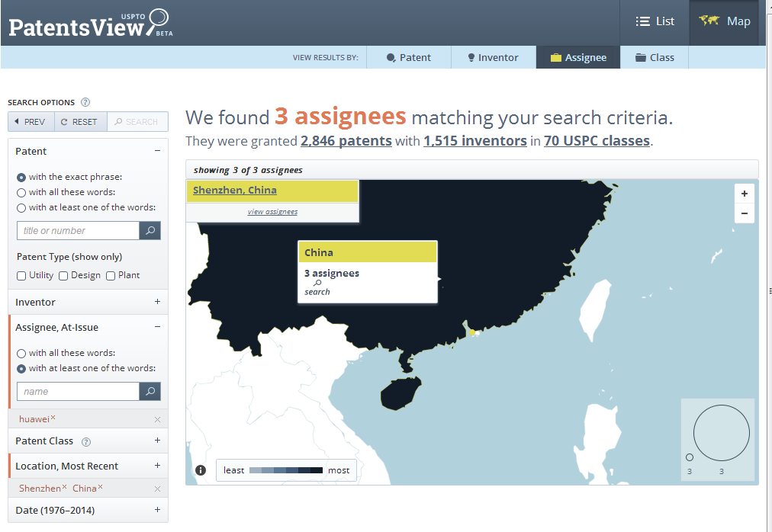
Task: Click the least-to-most density legend bar
Action: click(x=286, y=470)
